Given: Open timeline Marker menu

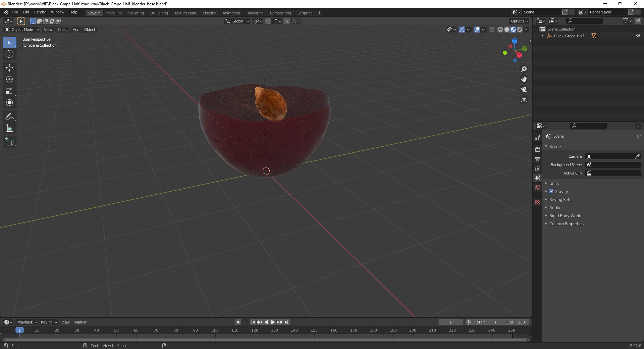Looking at the screenshot, I should pos(80,322).
